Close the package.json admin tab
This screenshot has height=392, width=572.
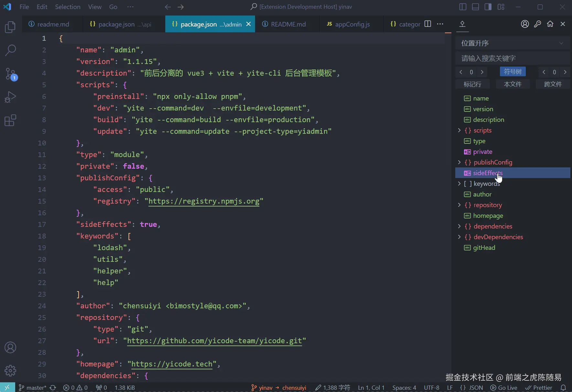(x=248, y=24)
